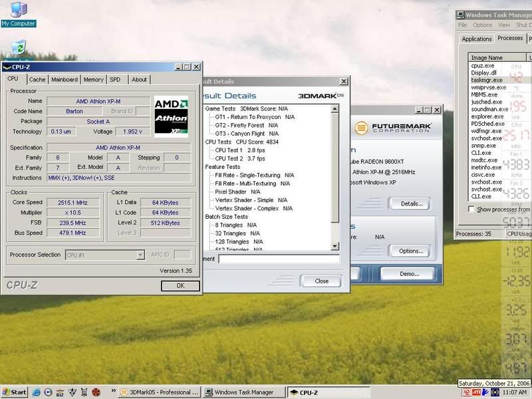Click the MBM temperature tray icon showing 42
Image resolution: width=532 pixels, height=399 pixels.
[467, 392]
